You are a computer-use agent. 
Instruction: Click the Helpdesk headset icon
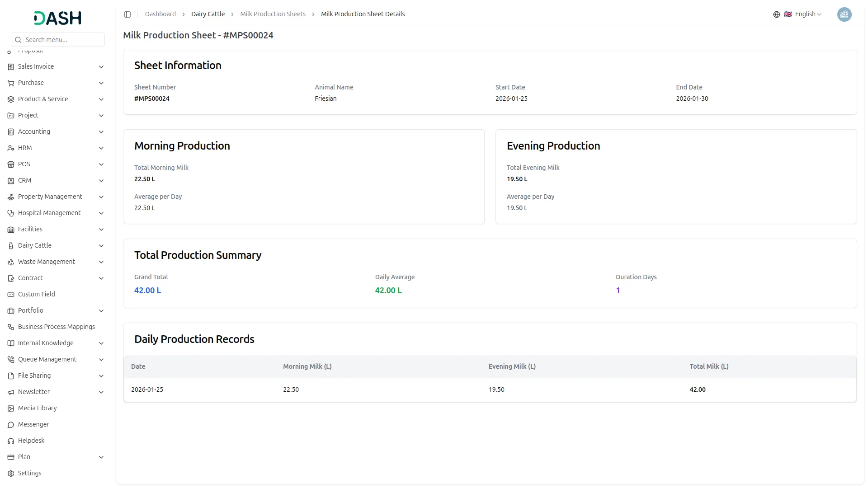(x=11, y=441)
